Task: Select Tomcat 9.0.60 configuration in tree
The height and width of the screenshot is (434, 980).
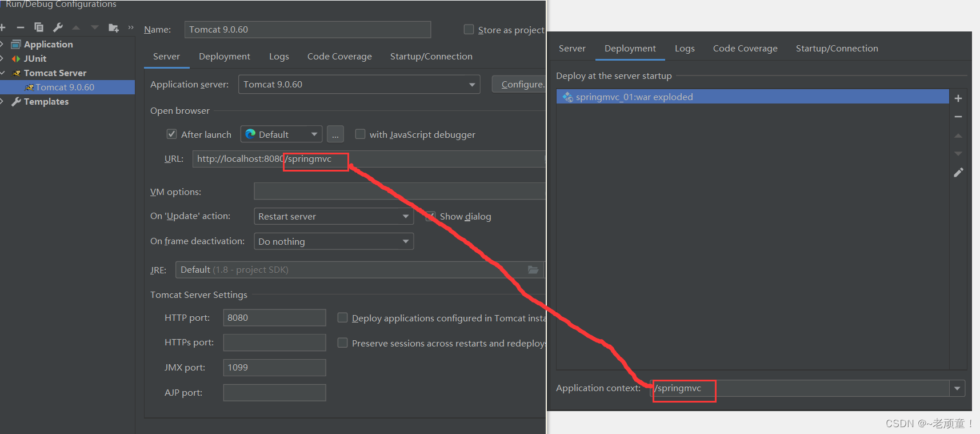Action: tap(67, 87)
